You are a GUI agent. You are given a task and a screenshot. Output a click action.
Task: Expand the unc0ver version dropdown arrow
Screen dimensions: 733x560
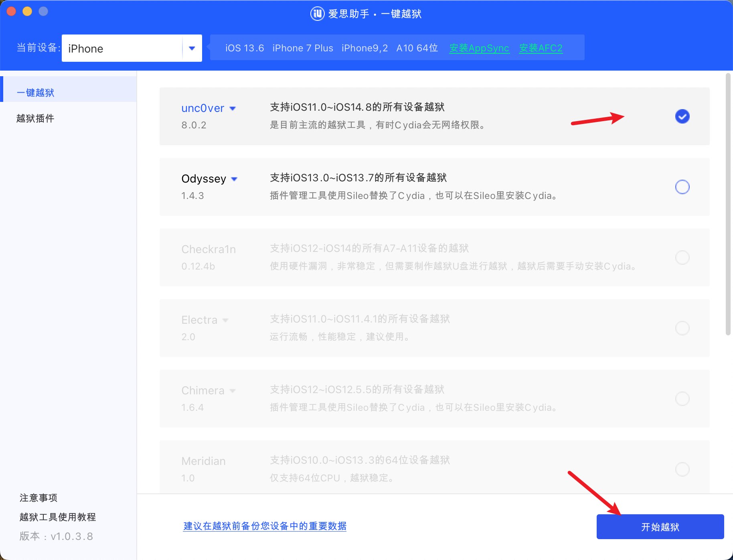pos(233,109)
